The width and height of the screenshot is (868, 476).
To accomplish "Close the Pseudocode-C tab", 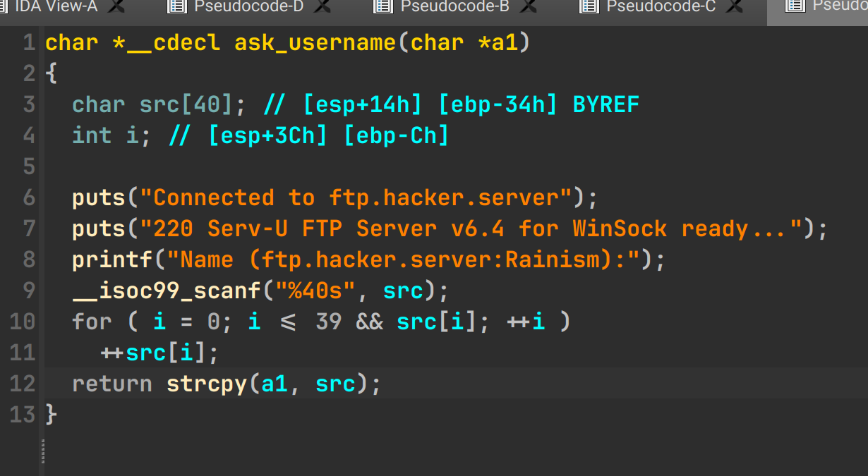I will coord(735,6).
